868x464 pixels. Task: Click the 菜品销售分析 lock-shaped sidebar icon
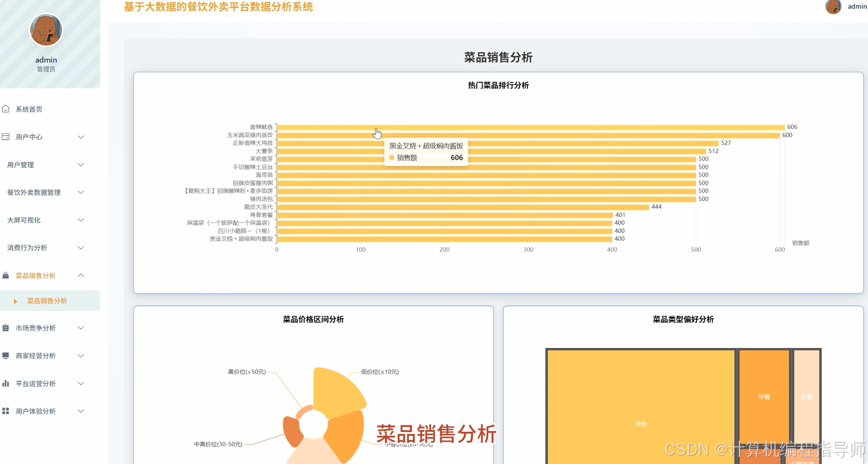(5, 276)
